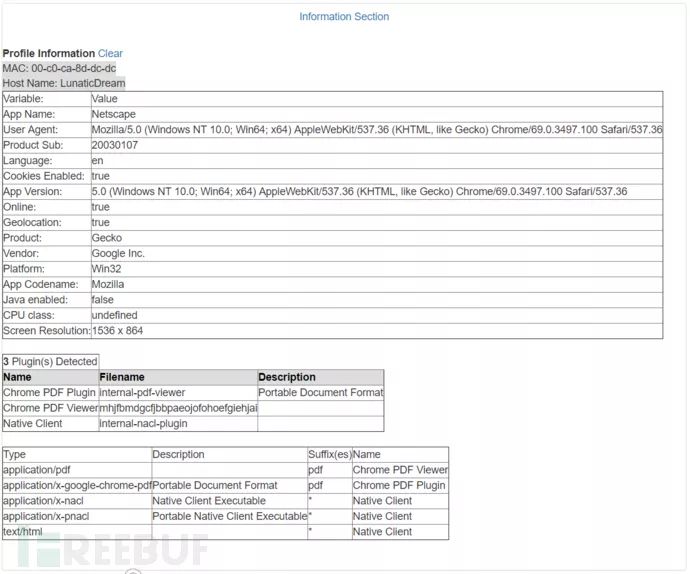The width and height of the screenshot is (690, 574).
Task: Click the Product Sub value 20030107
Action: (x=115, y=145)
